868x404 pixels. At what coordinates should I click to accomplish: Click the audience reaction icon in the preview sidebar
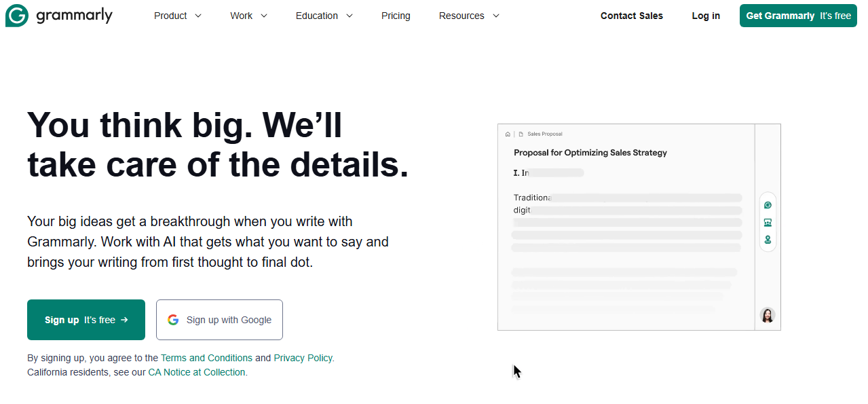click(768, 223)
